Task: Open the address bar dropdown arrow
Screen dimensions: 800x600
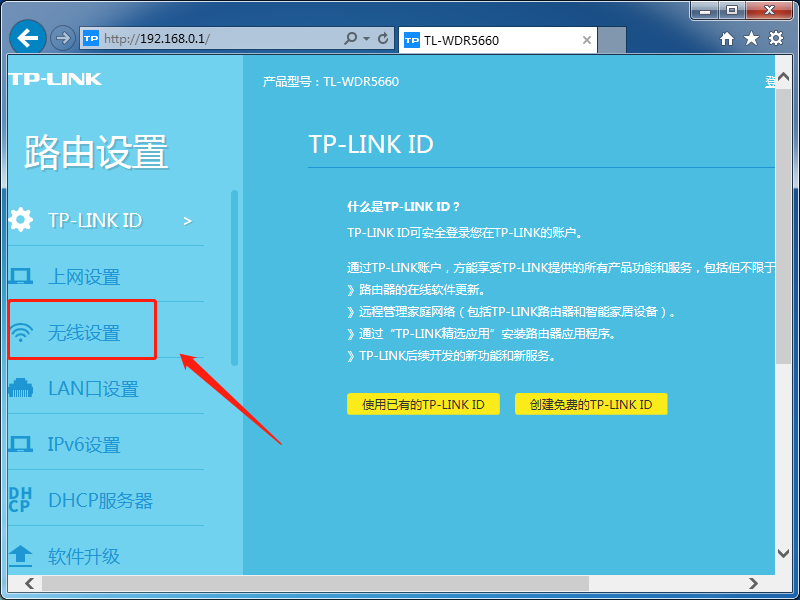Action: [x=366, y=39]
